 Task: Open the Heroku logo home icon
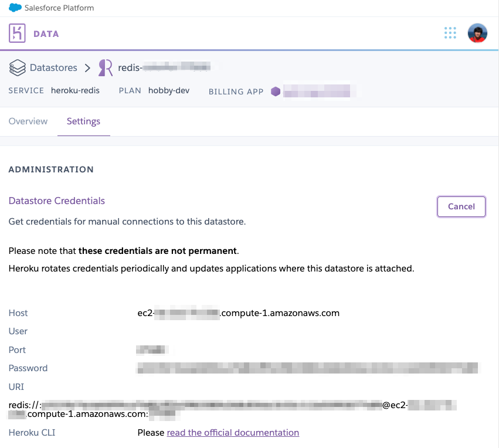(17, 33)
